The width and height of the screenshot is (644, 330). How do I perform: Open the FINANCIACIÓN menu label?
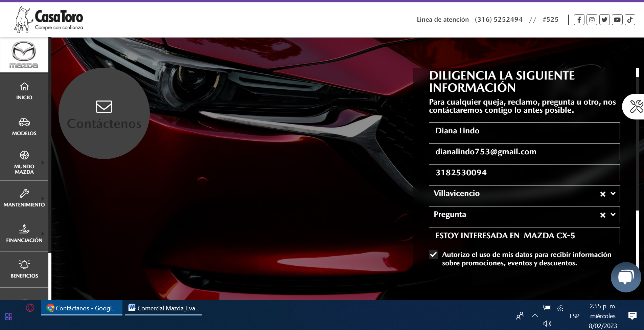pyautogui.click(x=24, y=240)
